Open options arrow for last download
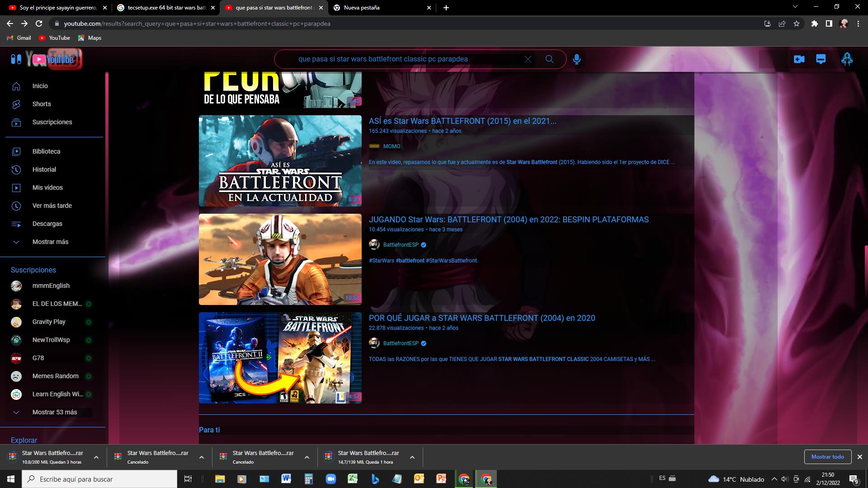Viewport: 868px width, 488px height. 412,457
